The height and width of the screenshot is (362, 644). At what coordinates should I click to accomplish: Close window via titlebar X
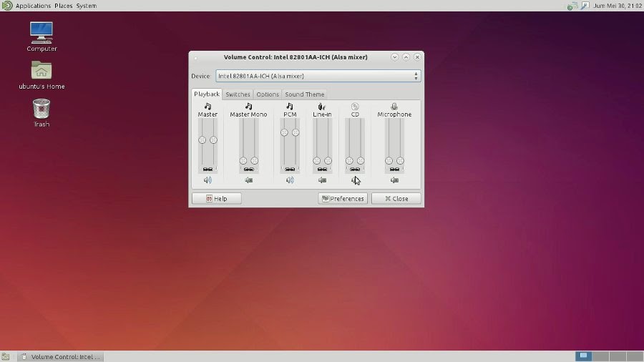click(x=417, y=57)
